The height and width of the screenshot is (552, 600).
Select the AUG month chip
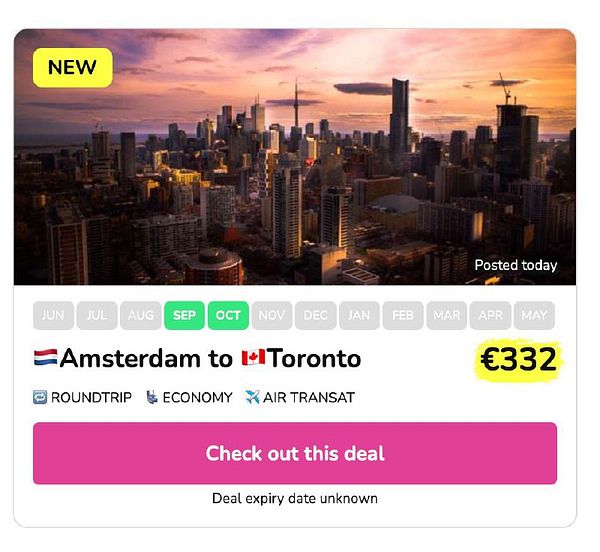click(x=140, y=315)
